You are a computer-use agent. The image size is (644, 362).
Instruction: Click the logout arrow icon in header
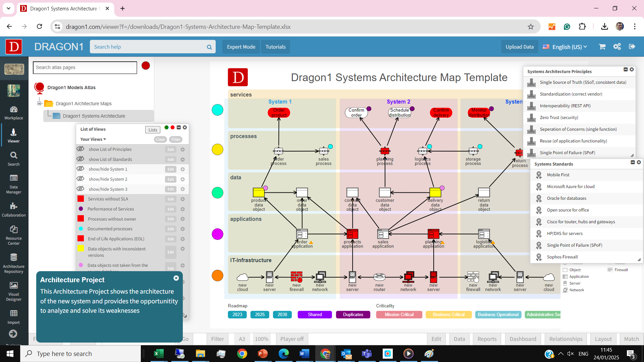(632, 47)
